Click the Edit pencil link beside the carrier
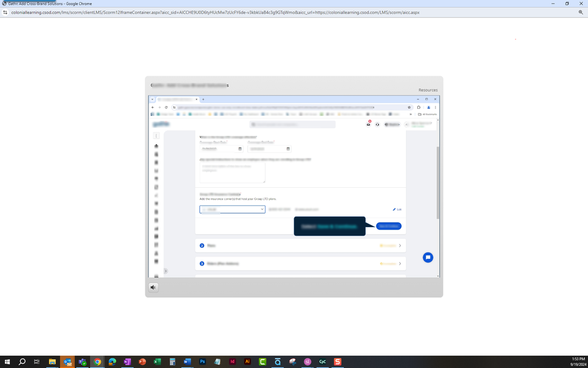The image size is (588, 368). click(397, 210)
